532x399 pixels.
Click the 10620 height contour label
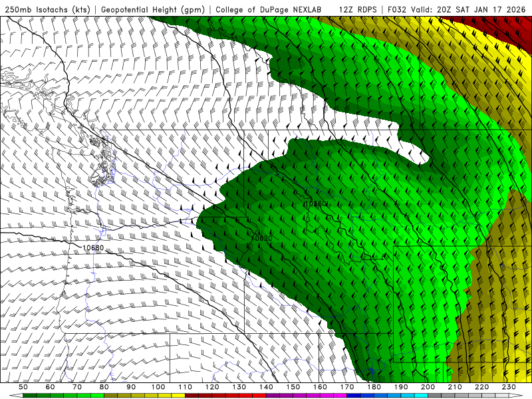click(x=261, y=238)
